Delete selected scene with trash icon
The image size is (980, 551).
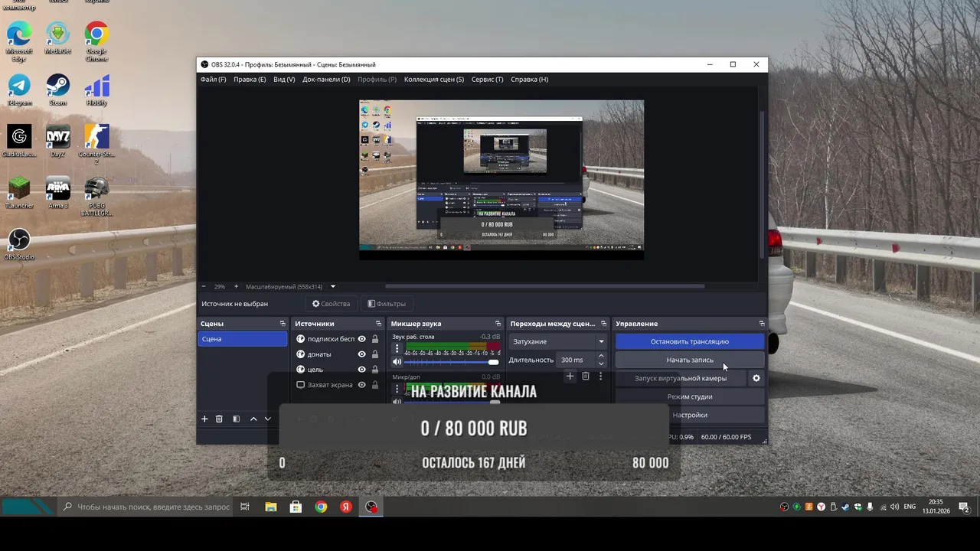tap(219, 419)
